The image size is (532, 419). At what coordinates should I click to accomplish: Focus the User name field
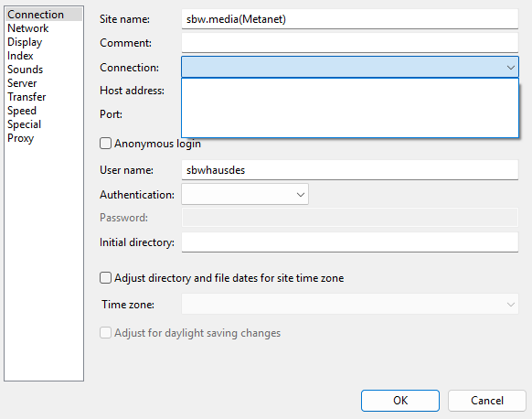click(x=350, y=170)
